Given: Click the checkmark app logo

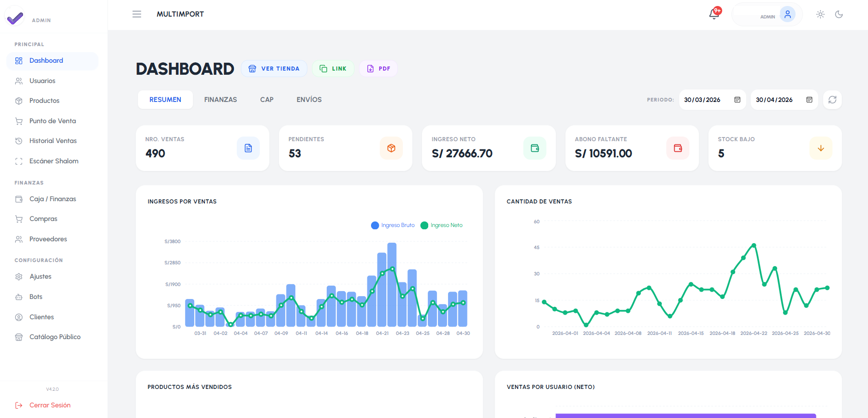Looking at the screenshot, I should pos(15,18).
